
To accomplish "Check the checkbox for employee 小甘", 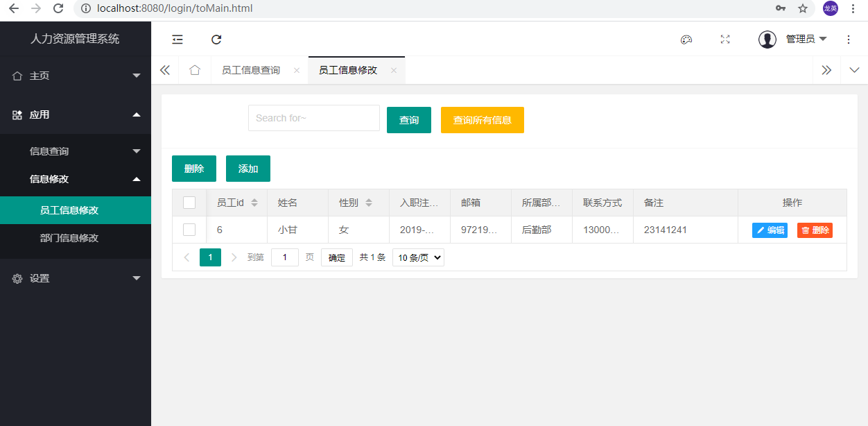I will click(189, 230).
